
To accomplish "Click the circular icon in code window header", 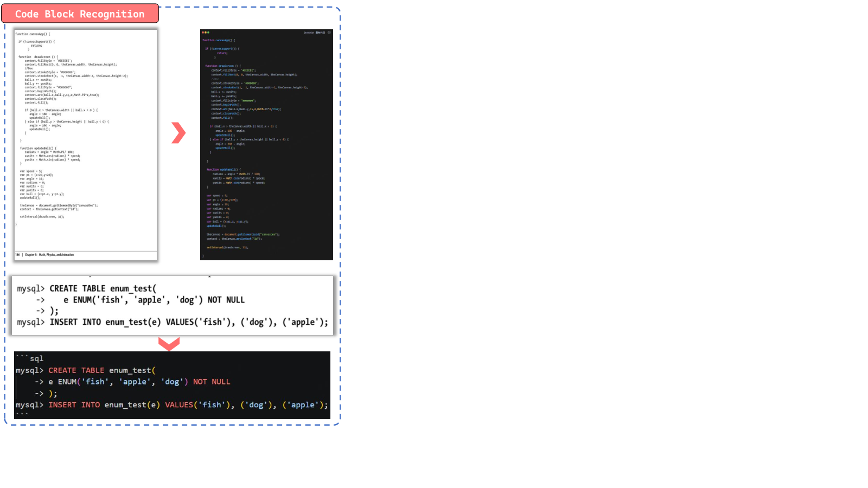I will tap(329, 33).
